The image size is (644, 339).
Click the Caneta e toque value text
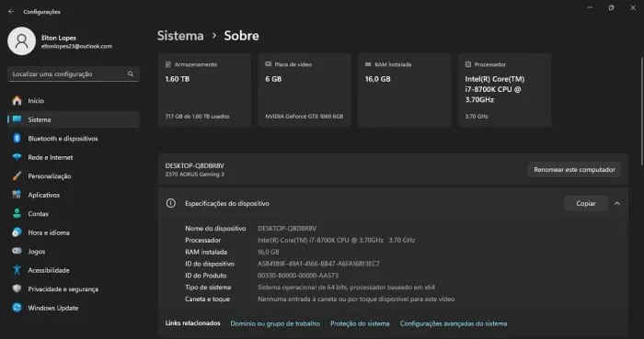pyautogui.click(x=356, y=299)
